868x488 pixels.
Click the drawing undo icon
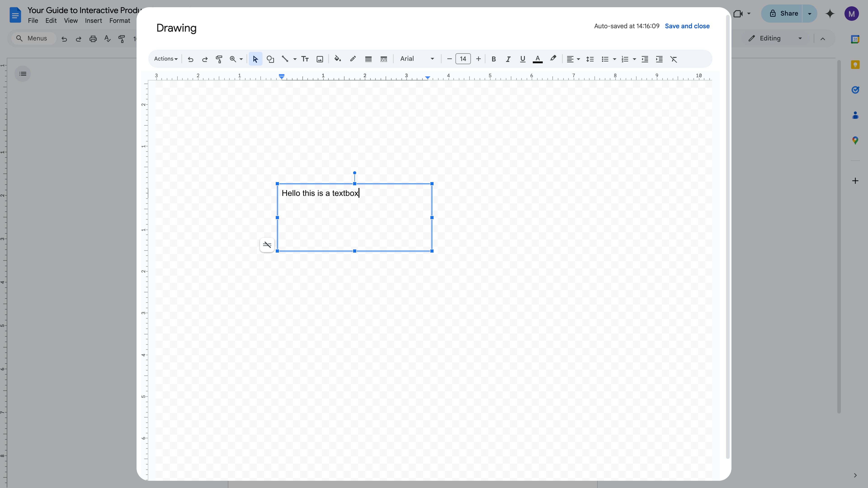pos(190,59)
